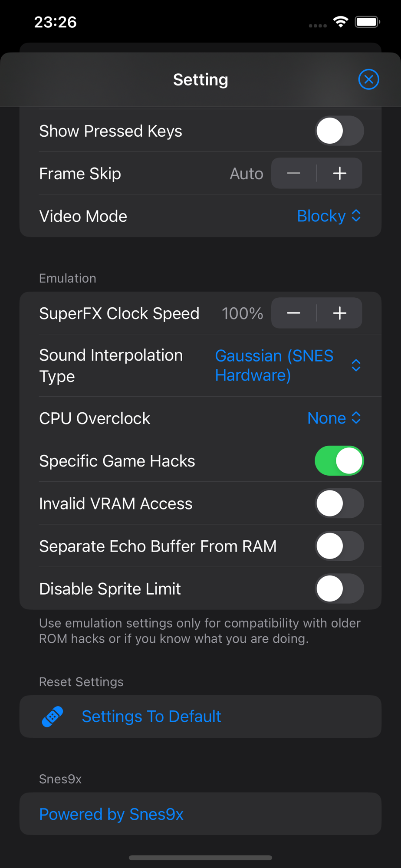This screenshot has width=401, height=868.
Task: Open CPU Overclock None dropdown
Action: pyautogui.click(x=334, y=418)
